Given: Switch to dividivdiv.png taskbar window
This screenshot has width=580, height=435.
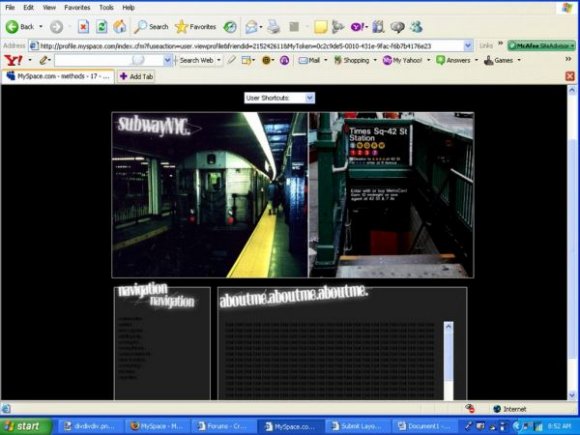Looking at the screenshot, I should 90,426.
